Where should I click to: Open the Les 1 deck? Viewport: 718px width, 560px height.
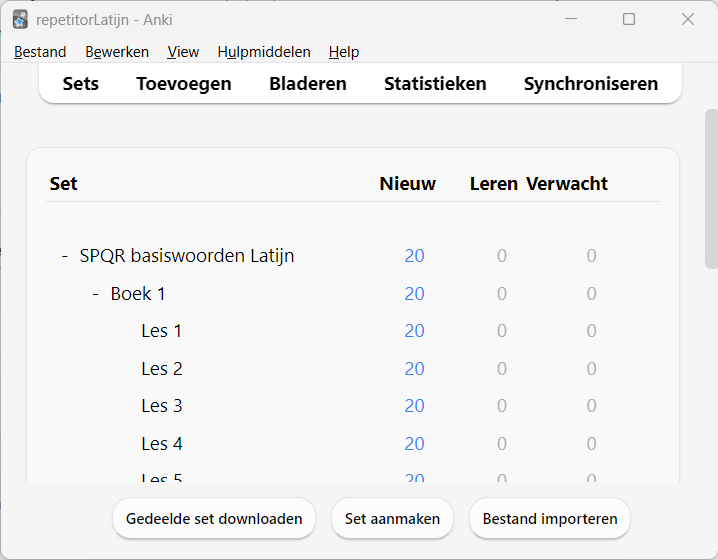(x=161, y=331)
